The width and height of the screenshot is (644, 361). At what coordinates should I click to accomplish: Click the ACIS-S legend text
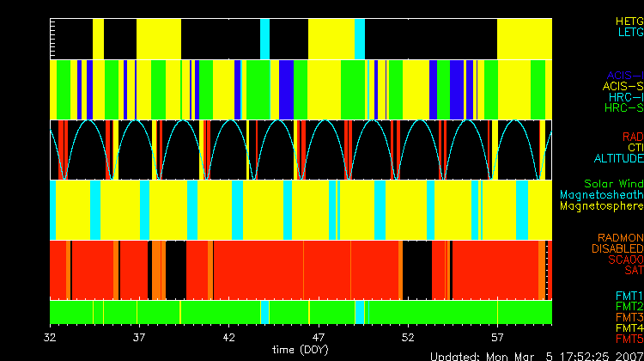coord(623,86)
